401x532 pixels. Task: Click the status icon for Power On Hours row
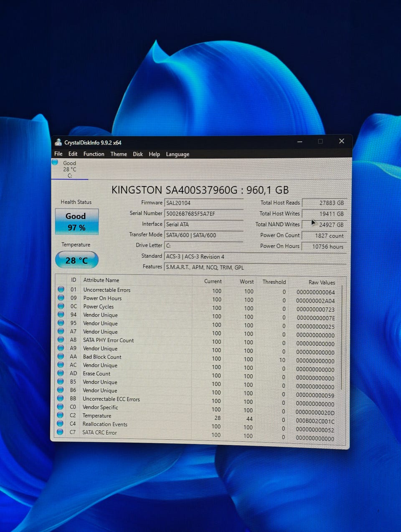point(61,298)
